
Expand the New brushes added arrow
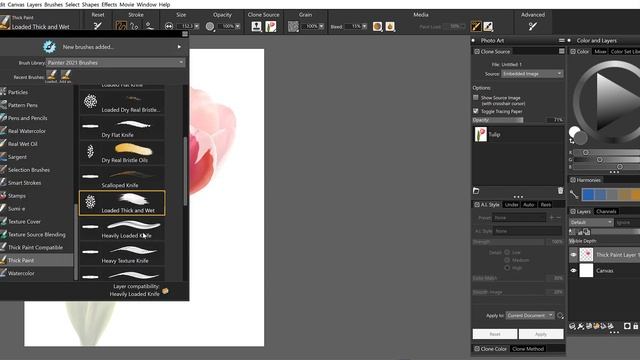179,47
